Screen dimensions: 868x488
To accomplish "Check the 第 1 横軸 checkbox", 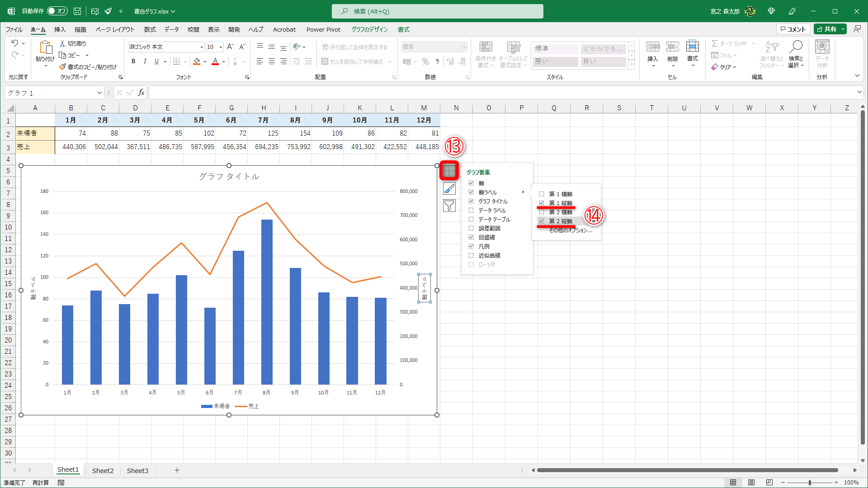I will tap(542, 194).
